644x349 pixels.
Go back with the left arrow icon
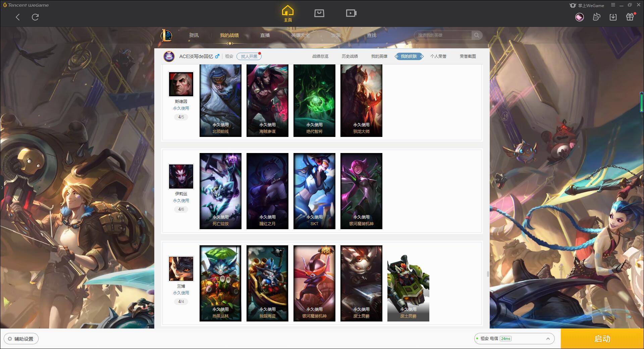pos(18,17)
